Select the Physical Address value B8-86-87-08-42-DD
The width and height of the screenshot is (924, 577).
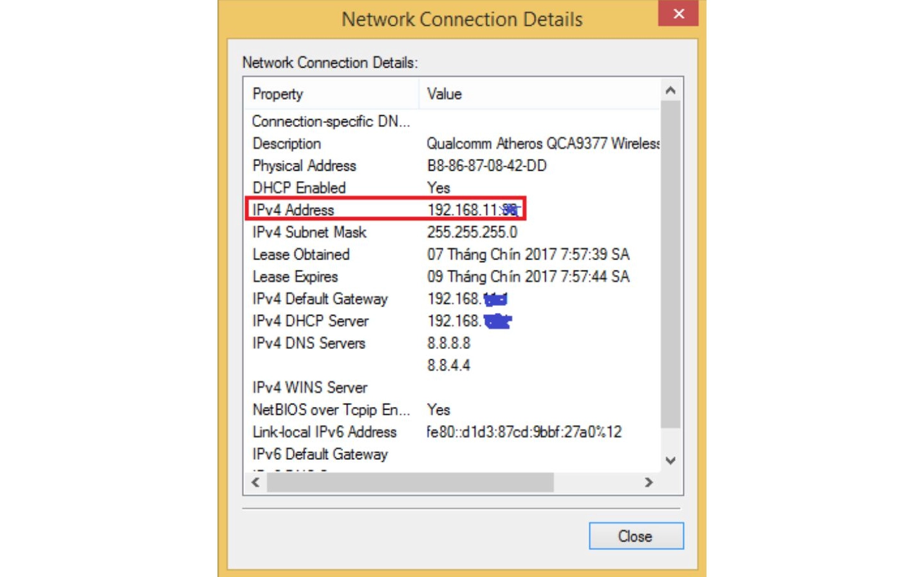point(486,166)
